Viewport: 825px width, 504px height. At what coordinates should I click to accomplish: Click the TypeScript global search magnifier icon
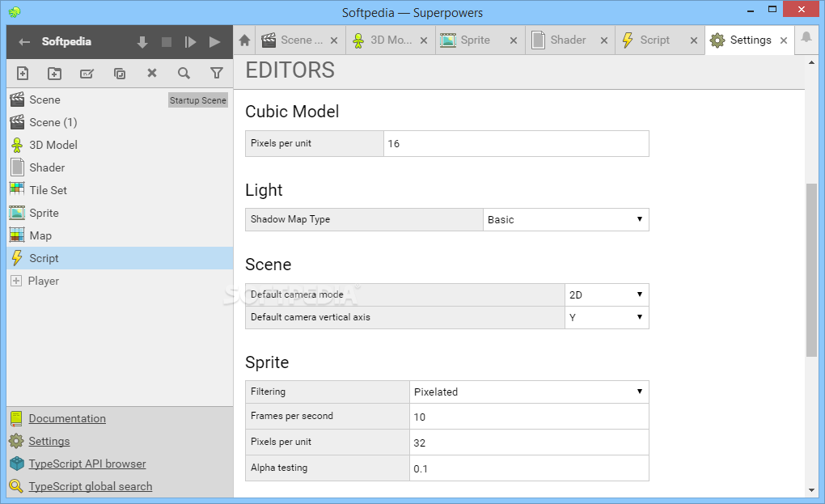pos(16,486)
